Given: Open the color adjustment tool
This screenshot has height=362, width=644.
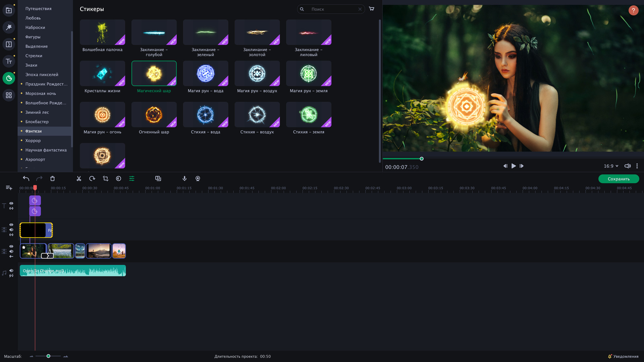Looking at the screenshot, I should click(118, 179).
